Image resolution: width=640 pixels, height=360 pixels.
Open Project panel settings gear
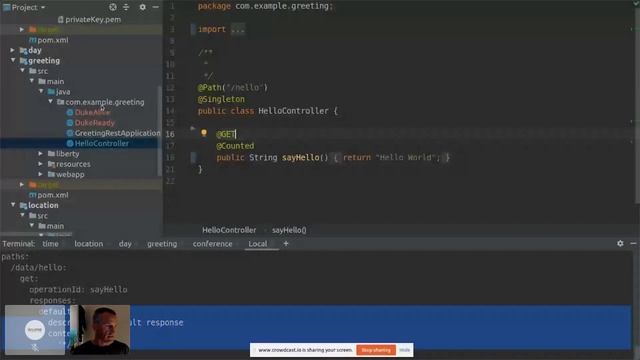142,7
